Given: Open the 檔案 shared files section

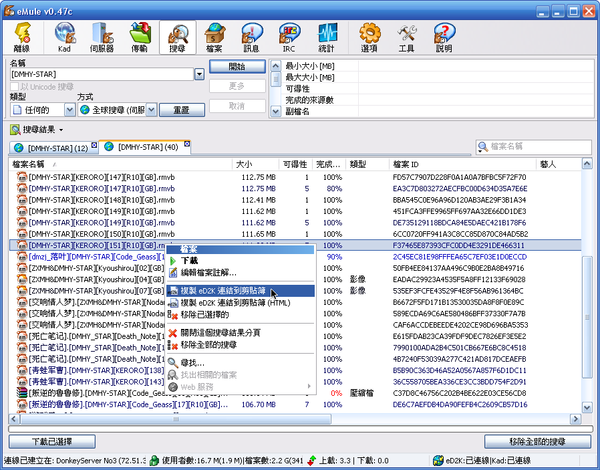Looking at the screenshot, I should (x=214, y=37).
